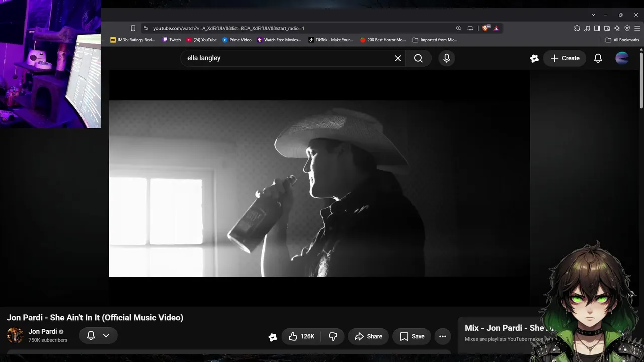Click the sparkle Ask button beside Like
The image size is (644, 362).
pos(273,337)
